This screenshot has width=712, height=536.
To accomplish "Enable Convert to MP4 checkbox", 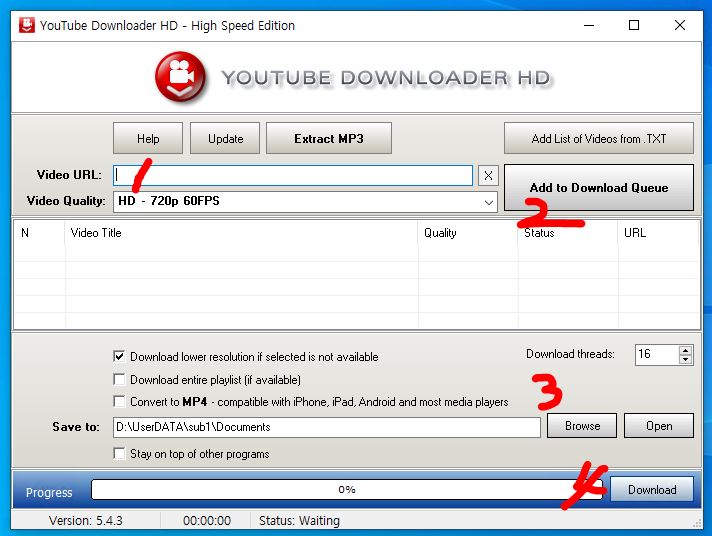I will tap(119, 402).
